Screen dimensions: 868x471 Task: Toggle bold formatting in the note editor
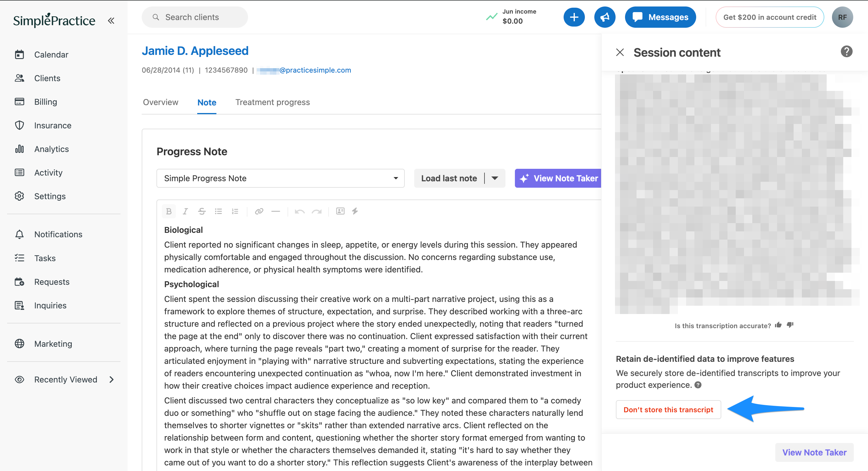[x=169, y=211]
